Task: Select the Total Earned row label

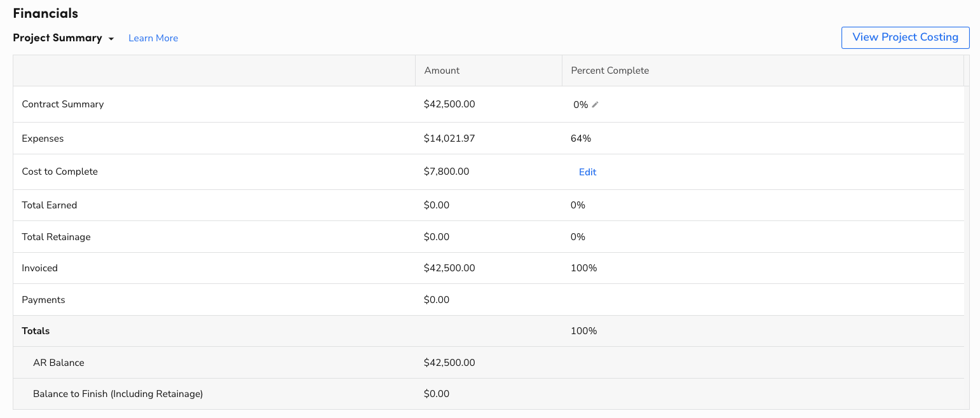Action: click(x=49, y=205)
